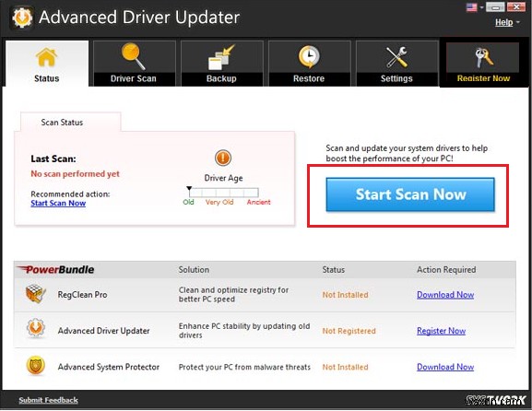Click the Start Scan Now recommended action link
Viewport: 532px width, 411px height.
[58, 203]
